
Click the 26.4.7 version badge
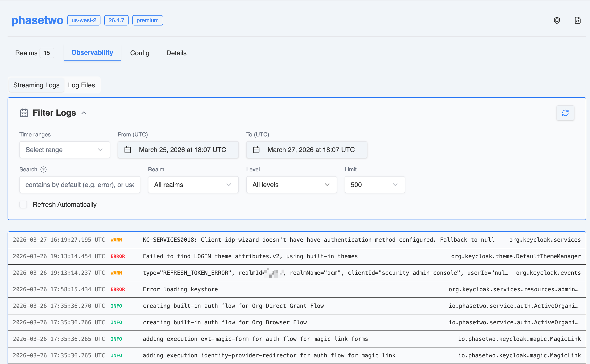click(116, 20)
